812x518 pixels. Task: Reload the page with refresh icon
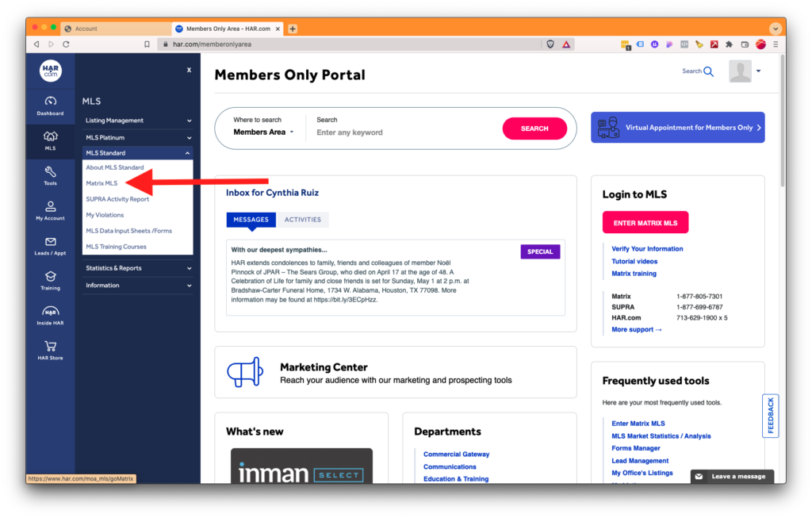tap(66, 44)
